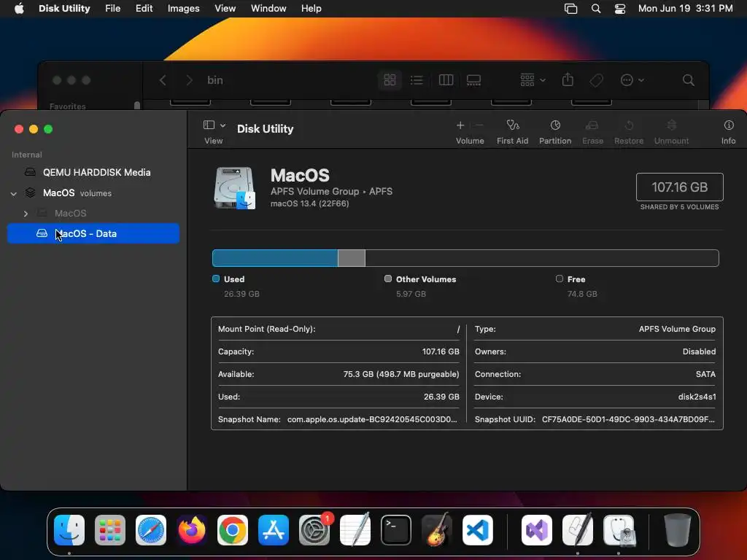Screen dimensions: 747x560
Task: Select the MacOS volumes group row
Action: 93,192
